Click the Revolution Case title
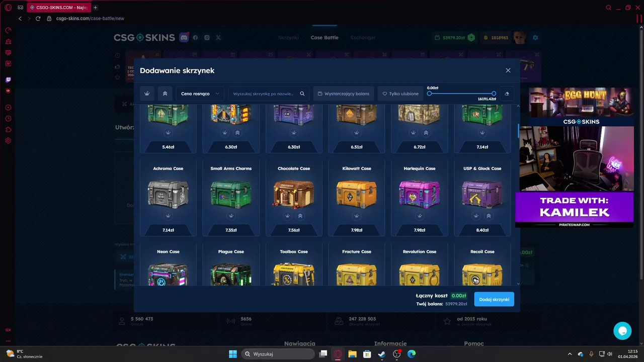This screenshot has width=644, height=362. (420, 251)
